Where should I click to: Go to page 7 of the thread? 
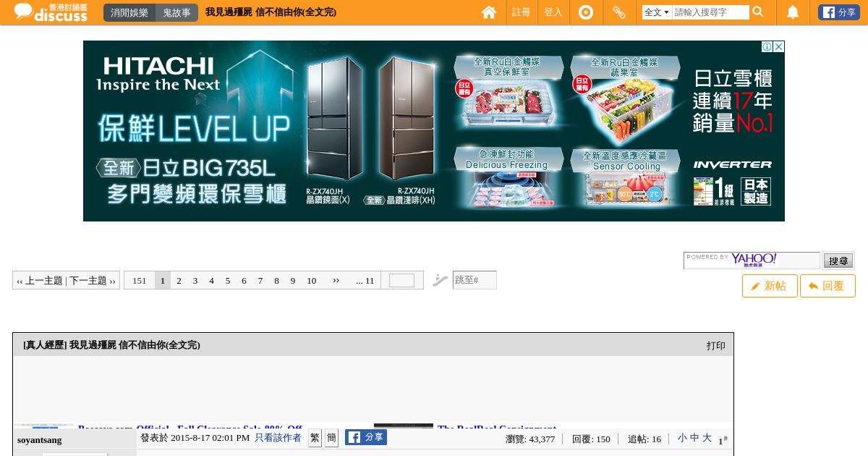click(x=260, y=281)
